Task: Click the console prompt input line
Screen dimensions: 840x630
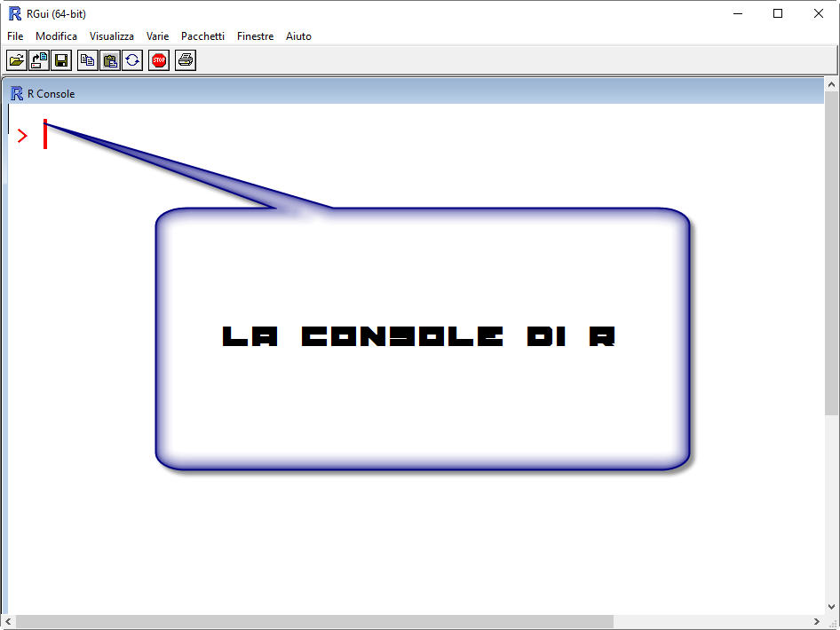Action: pyautogui.click(x=416, y=136)
